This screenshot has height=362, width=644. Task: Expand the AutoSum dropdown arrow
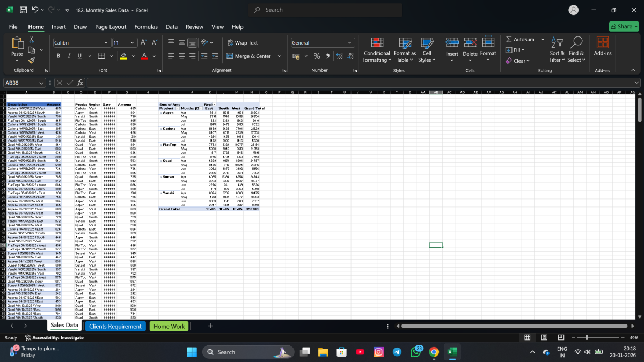543,39
